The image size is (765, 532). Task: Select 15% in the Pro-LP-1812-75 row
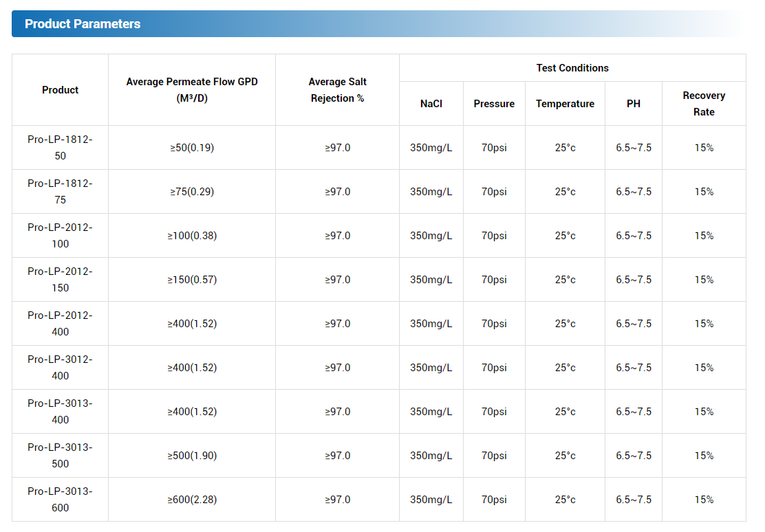click(x=704, y=192)
